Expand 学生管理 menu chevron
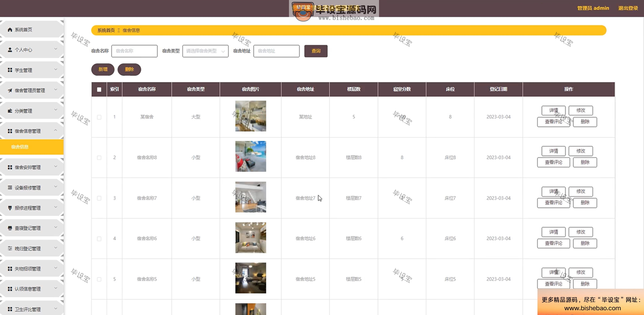The image size is (644, 315). point(56,69)
